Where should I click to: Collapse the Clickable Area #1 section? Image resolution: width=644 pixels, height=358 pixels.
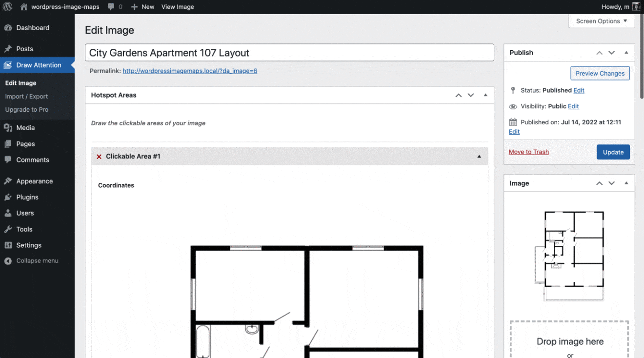pyautogui.click(x=479, y=157)
